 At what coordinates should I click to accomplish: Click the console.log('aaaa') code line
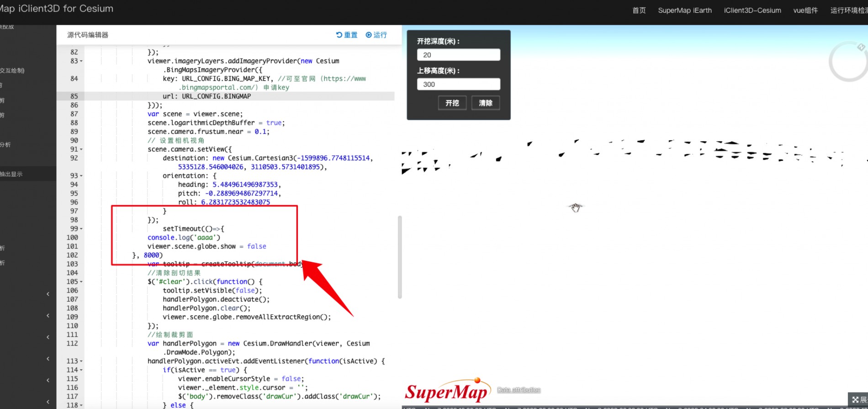click(184, 237)
